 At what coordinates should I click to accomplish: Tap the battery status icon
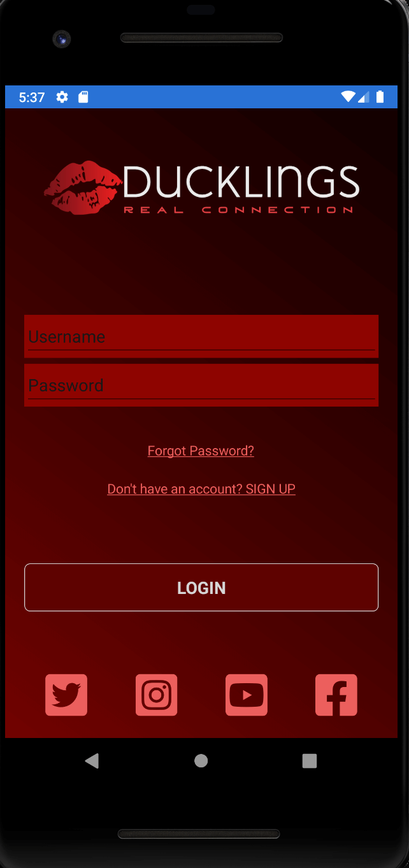pos(380,97)
